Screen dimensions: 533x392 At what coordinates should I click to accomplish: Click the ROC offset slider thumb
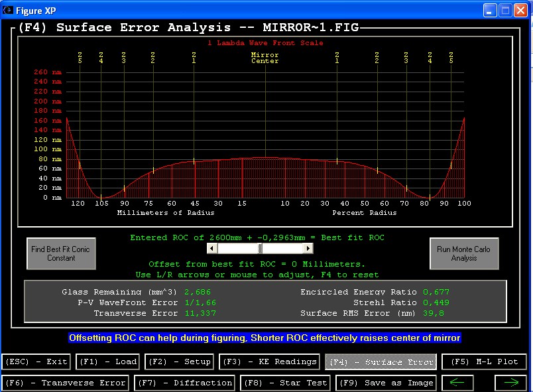[261, 248]
